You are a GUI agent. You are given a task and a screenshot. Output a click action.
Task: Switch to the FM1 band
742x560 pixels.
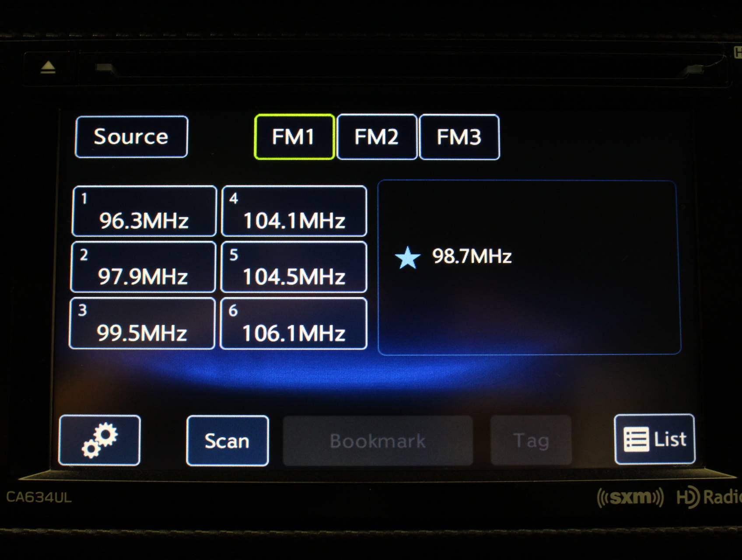click(x=294, y=137)
